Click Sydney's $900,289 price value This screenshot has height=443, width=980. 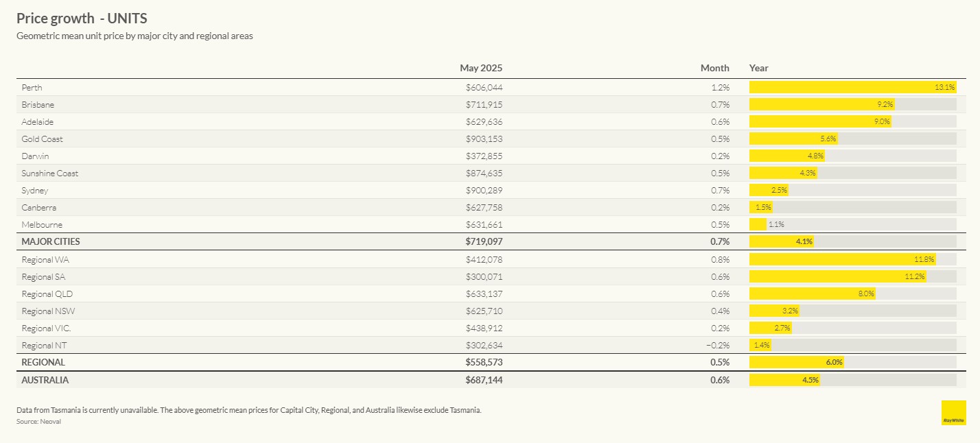click(484, 191)
